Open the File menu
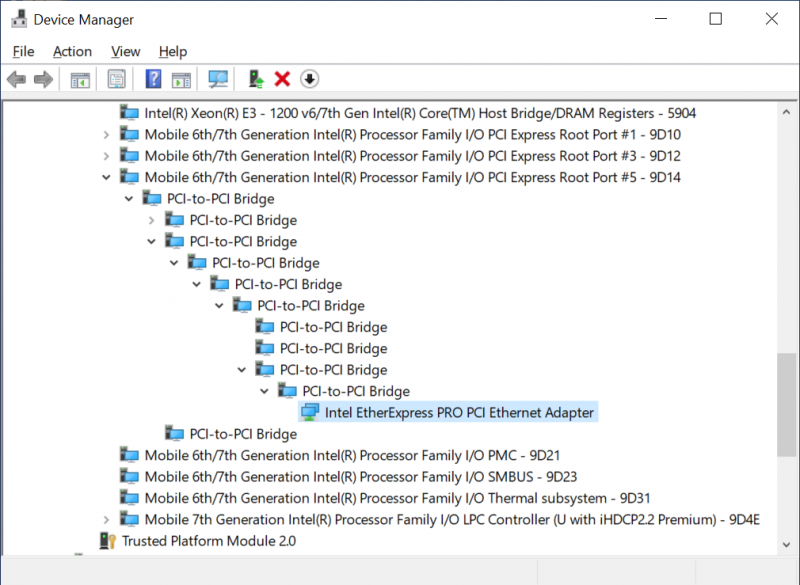 pos(23,52)
